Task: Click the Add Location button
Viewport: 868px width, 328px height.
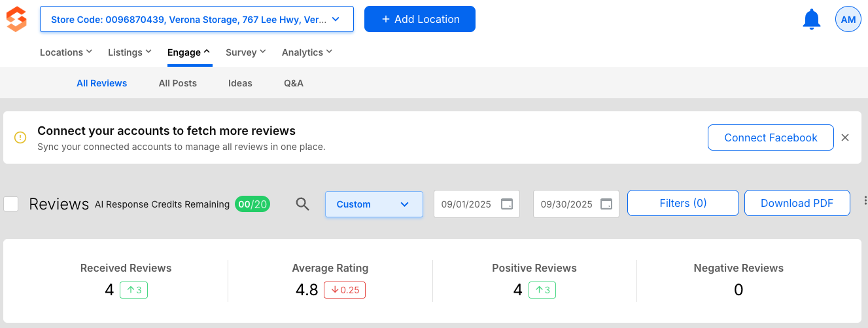Action: click(419, 20)
